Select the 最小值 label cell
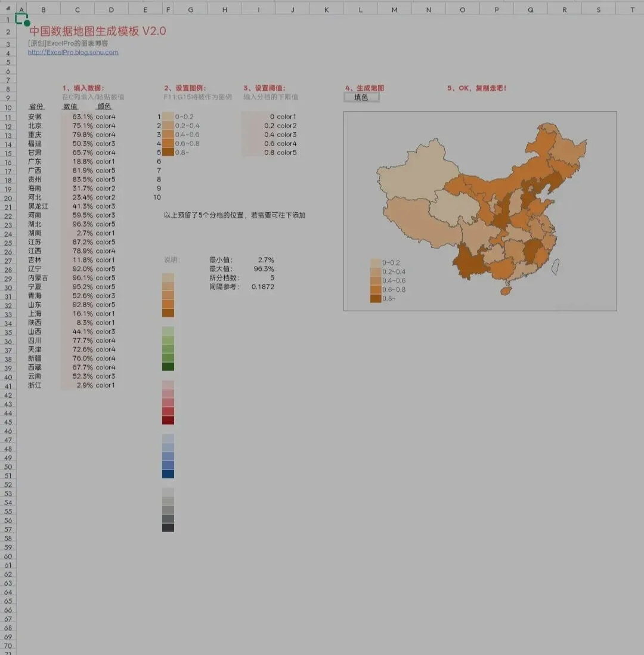This screenshot has height=655, width=644. (221, 260)
